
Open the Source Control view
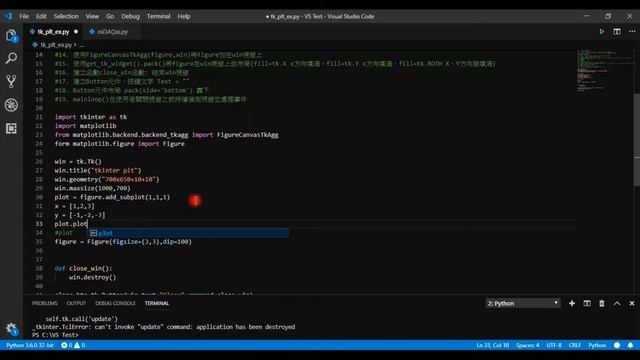click(x=11, y=81)
